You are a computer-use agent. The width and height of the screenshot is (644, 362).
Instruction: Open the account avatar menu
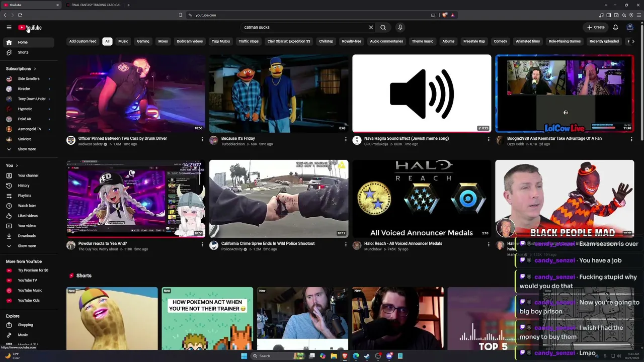click(x=630, y=28)
